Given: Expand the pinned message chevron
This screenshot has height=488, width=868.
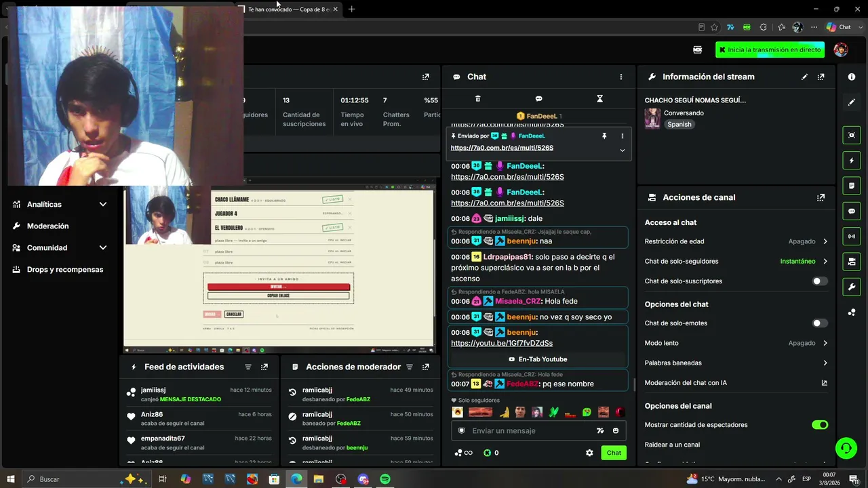Looking at the screenshot, I should 622,150.
